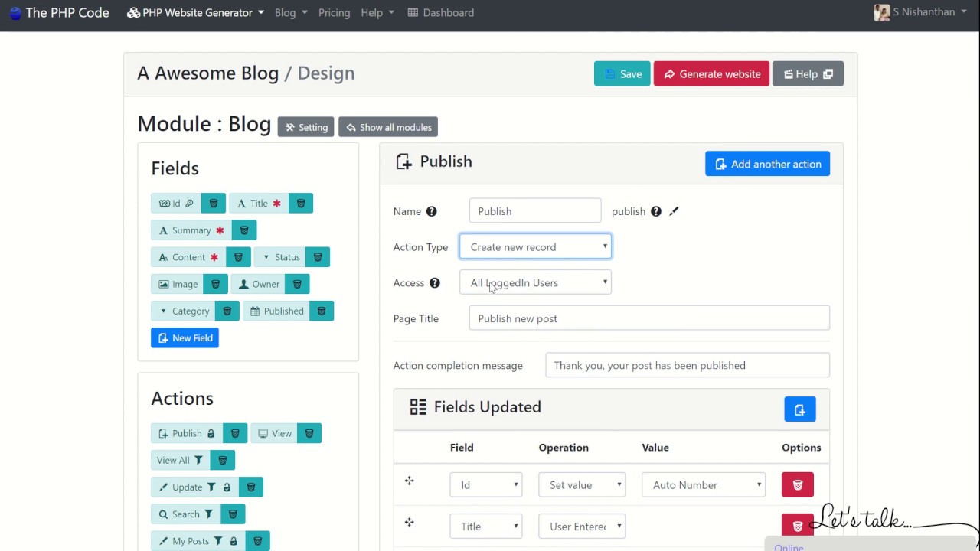This screenshot has width=980, height=551.
Task: Go to Pricing in the navbar
Action: click(x=334, y=13)
